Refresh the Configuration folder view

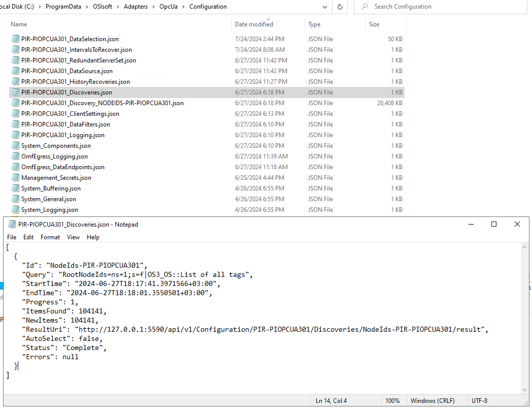pos(340,7)
